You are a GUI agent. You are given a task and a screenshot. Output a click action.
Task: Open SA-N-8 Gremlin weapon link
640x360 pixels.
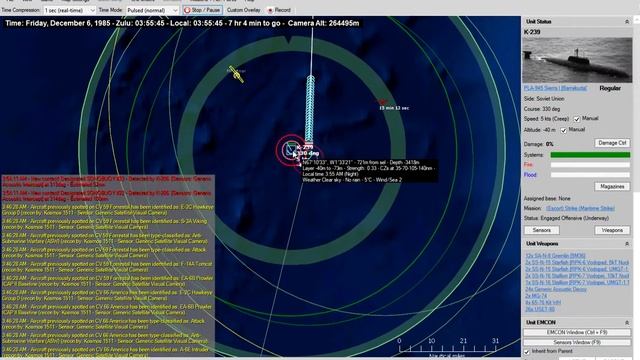point(555,256)
